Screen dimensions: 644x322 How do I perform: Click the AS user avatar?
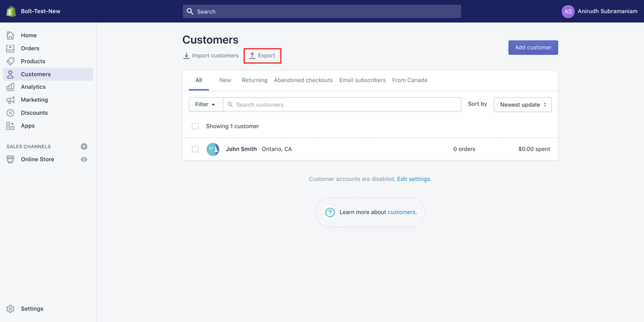point(568,12)
